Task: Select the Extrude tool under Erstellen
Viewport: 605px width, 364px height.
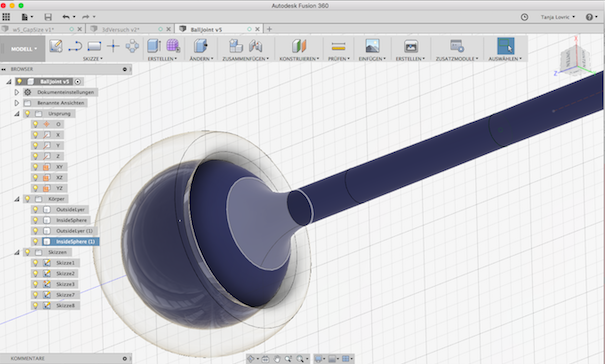Action: pos(154,46)
